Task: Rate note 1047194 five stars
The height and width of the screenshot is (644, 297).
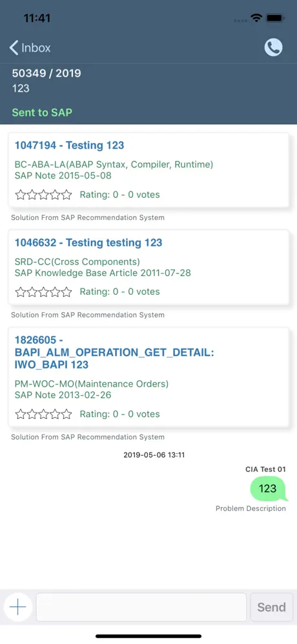Action: 67,195
